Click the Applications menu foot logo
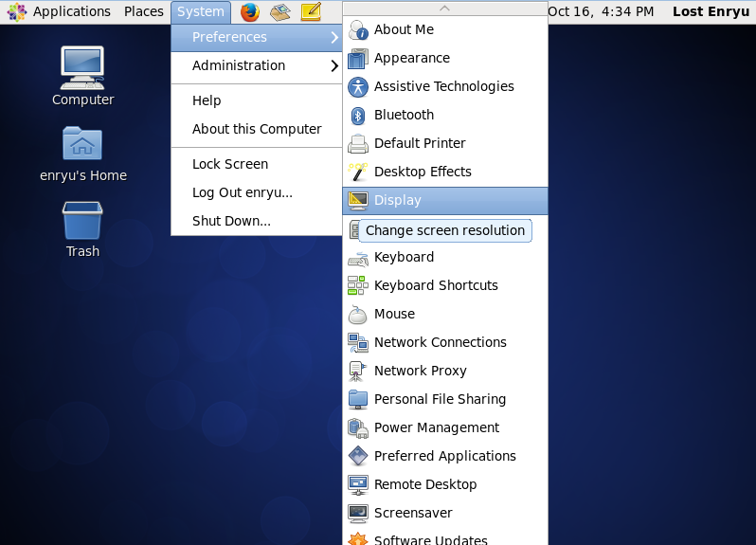The height and width of the screenshot is (545, 756). [16, 11]
